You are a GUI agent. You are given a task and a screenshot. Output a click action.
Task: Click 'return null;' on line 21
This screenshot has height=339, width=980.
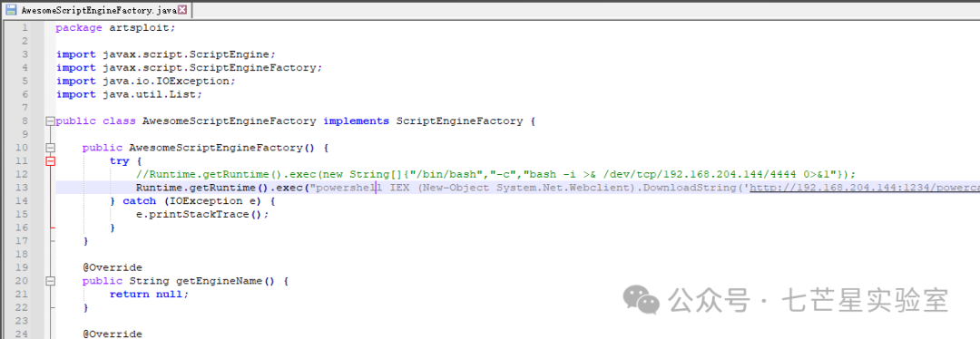[149, 294]
